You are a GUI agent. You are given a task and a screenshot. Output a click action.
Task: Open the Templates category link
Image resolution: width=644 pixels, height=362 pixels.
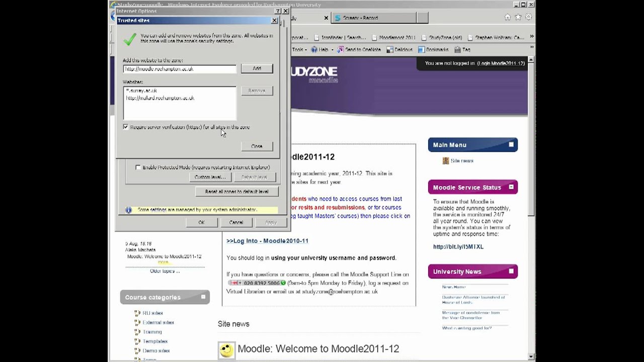tap(155, 342)
